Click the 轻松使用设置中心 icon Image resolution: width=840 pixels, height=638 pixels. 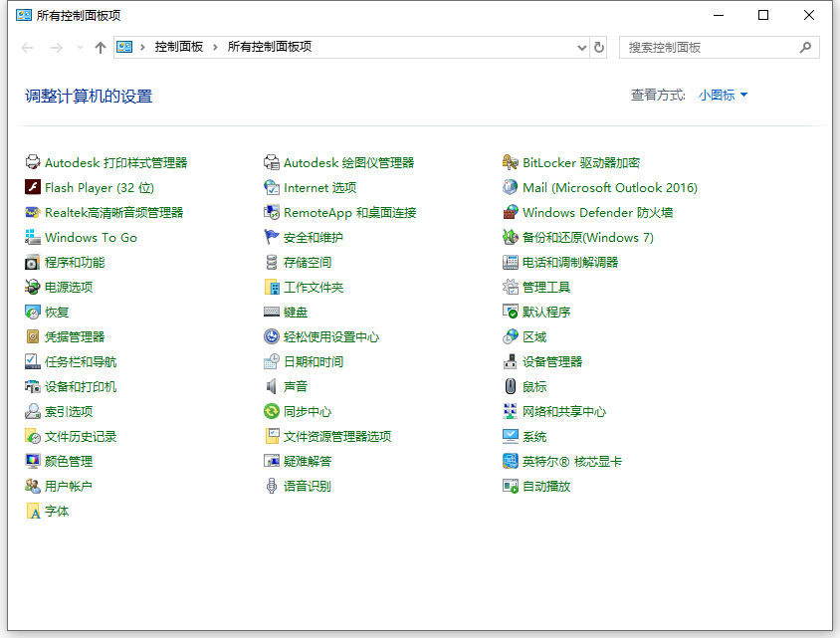click(272, 337)
